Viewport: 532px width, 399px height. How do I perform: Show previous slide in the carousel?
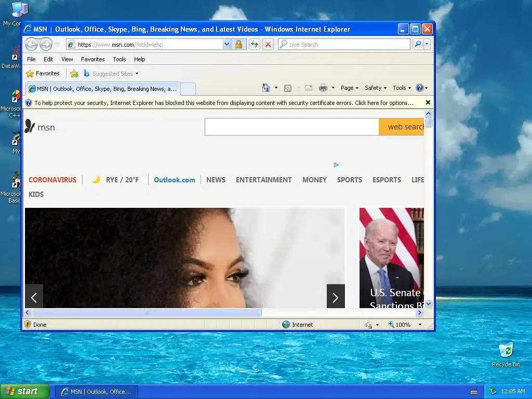tap(34, 297)
